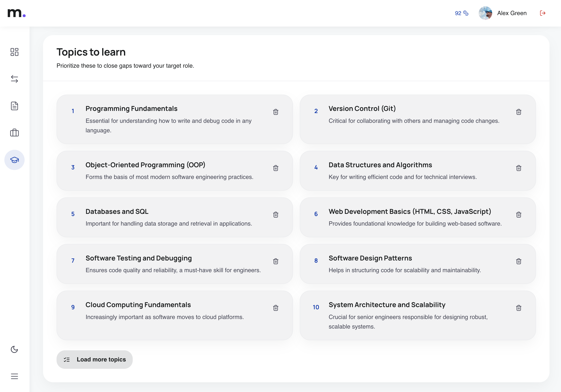
Task: Select the graduation cap learning icon
Action: coord(14,160)
